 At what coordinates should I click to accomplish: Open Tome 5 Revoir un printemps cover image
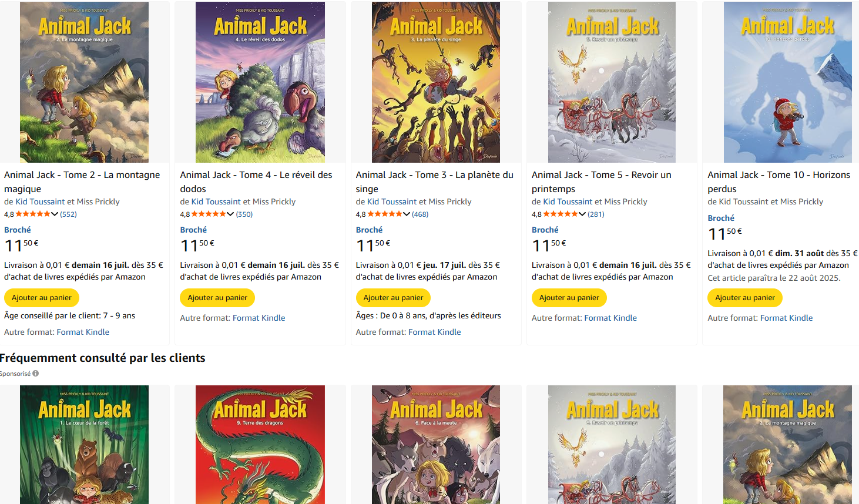[x=612, y=82]
